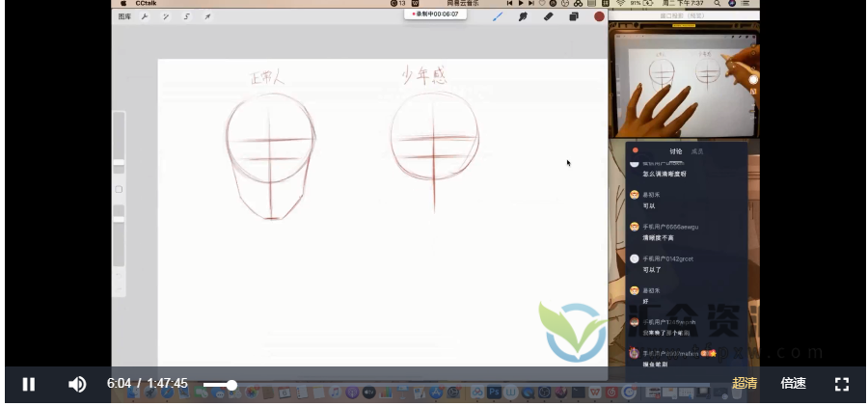This screenshot has width=868, height=406.
Task: Click the 窗口投影 preview camera thumbnail
Action: 684,80
